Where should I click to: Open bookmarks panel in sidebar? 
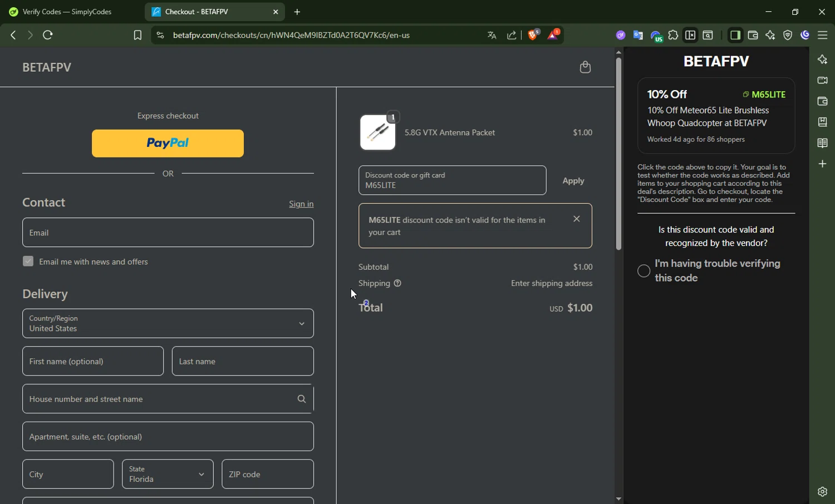click(x=822, y=122)
